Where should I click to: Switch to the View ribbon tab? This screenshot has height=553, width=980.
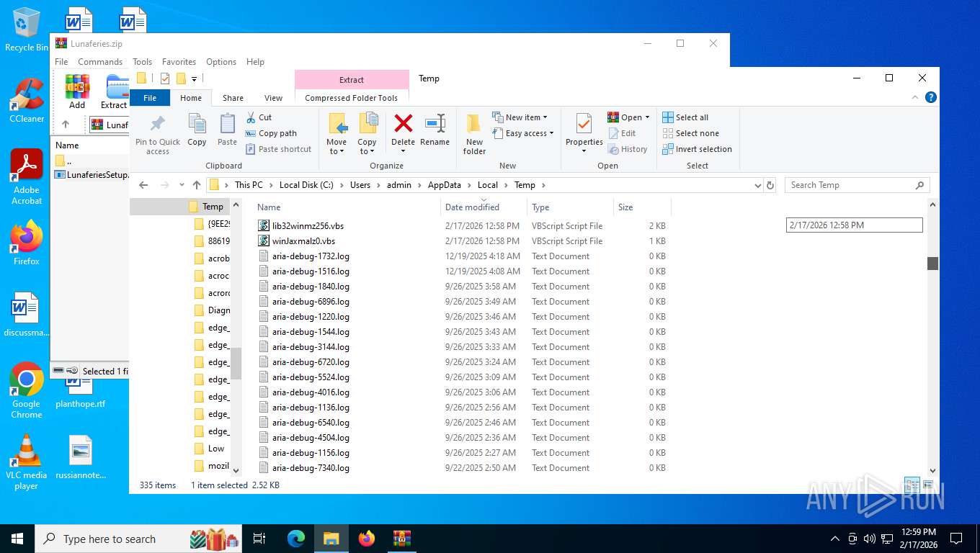tap(273, 98)
